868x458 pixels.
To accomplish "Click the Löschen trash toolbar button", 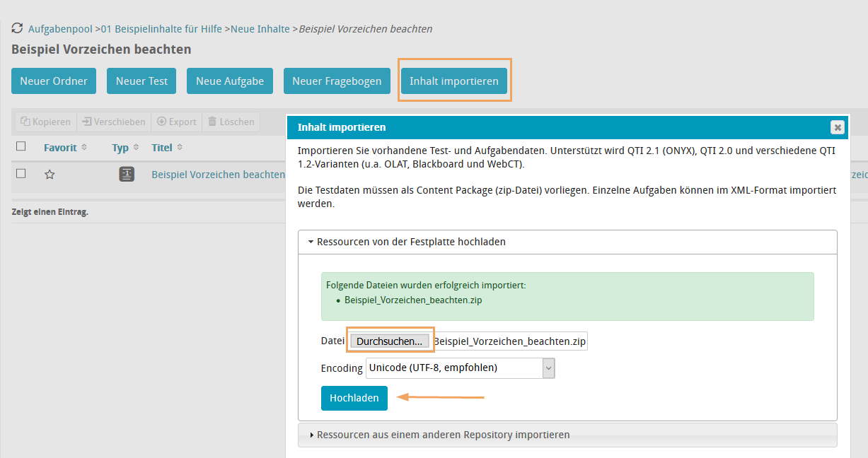I will [231, 122].
